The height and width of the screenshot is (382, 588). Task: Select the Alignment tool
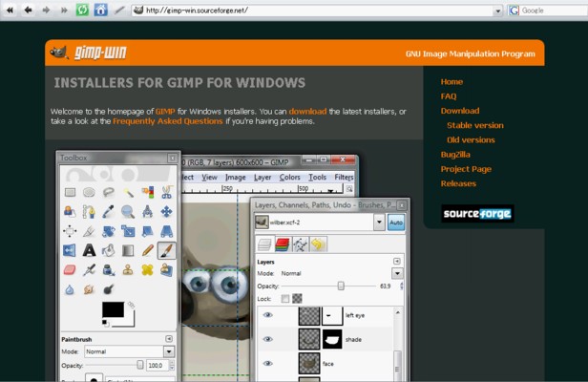click(x=70, y=231)
